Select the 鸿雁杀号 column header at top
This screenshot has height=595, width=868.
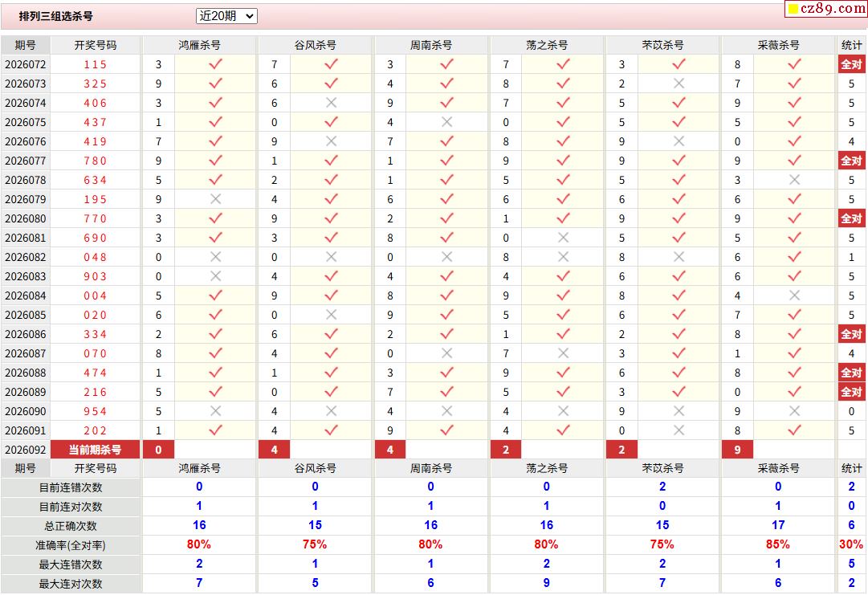click(x=199, y=45)
